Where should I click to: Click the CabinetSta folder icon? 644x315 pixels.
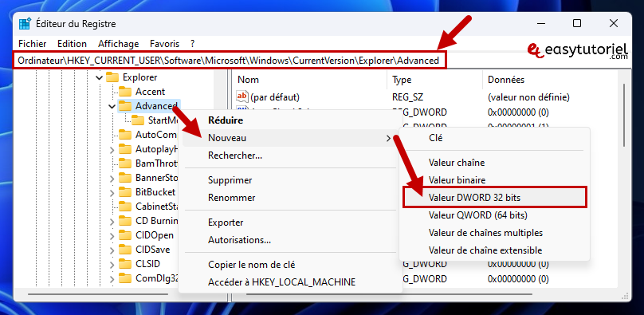click(124, 207)
